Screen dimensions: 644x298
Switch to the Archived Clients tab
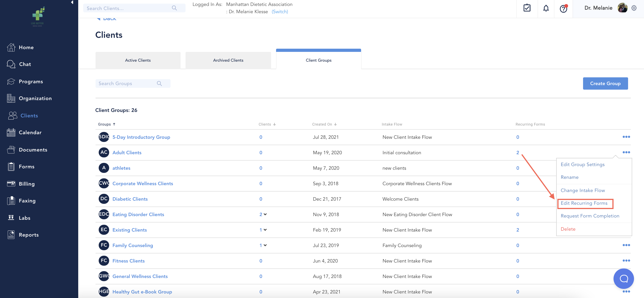pyautogui.click(x=228, y=60)
